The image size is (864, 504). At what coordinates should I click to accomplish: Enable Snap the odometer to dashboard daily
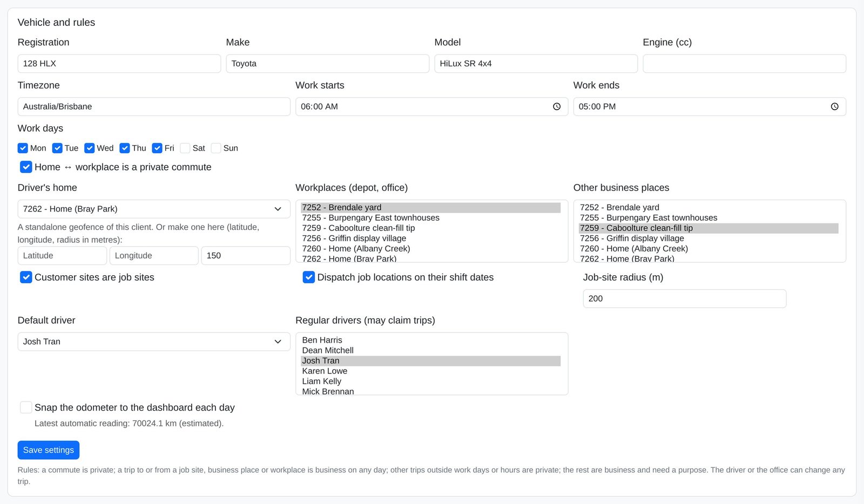click(x=26, y=407)
